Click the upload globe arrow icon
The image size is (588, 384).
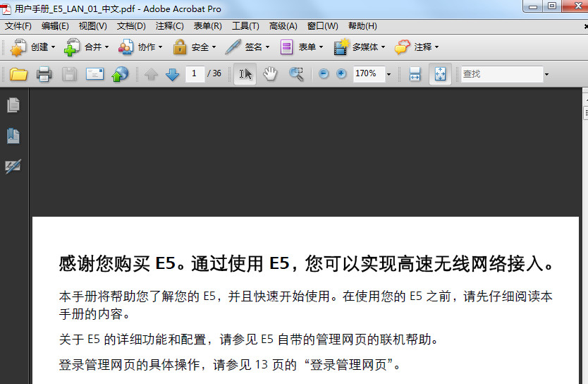point(120,74)
